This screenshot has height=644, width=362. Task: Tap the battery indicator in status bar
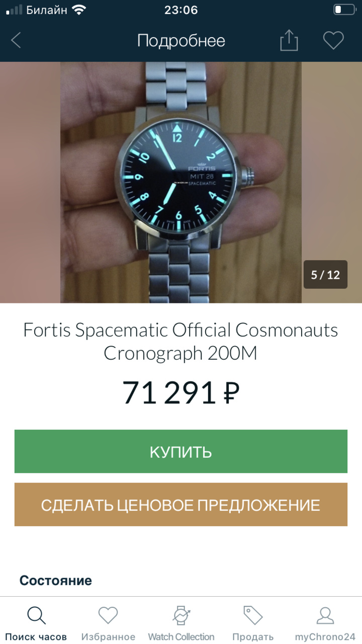[344, 10]
